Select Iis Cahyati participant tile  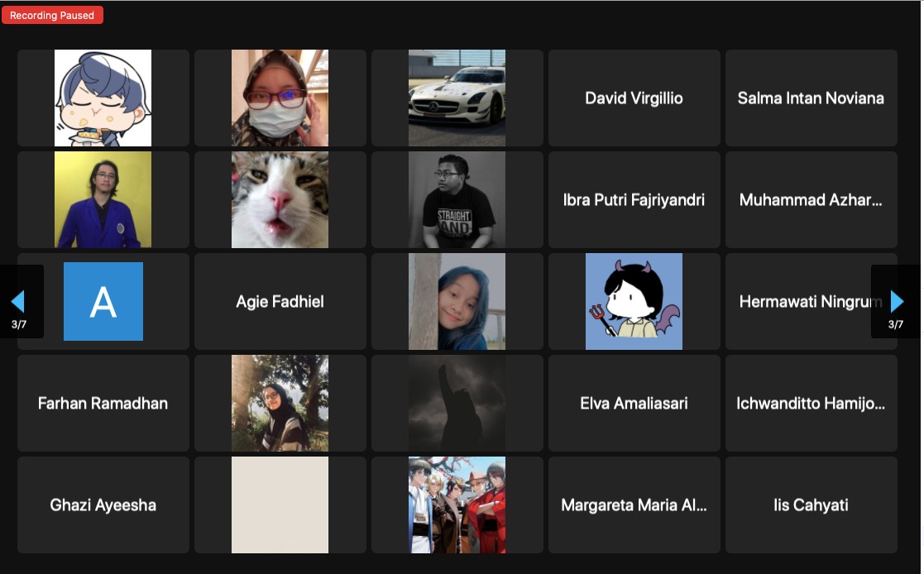coord(811,505)
